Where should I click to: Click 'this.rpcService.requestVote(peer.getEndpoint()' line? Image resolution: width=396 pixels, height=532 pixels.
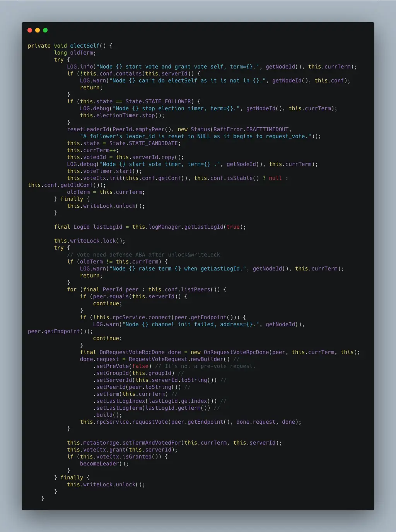pos(191,422)
